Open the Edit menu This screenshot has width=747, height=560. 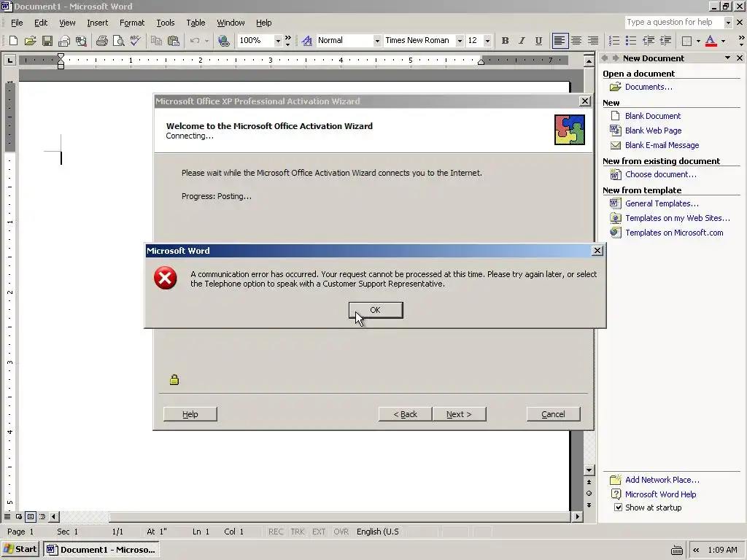(x=41, y=23)
